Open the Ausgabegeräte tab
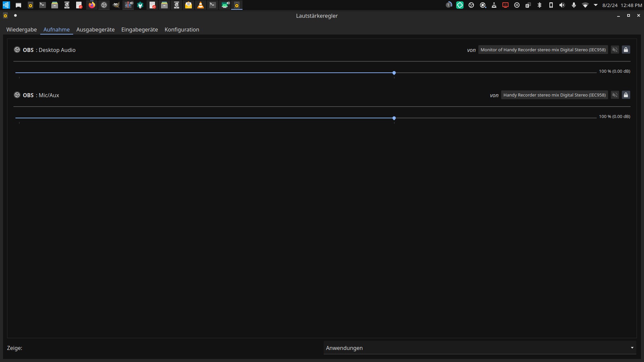This screenshot has height=362, width=644. [96, 29]
